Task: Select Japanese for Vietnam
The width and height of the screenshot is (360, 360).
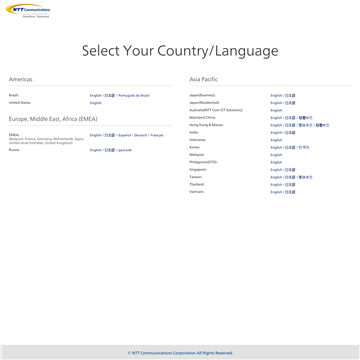Action: tap(290, 192)
